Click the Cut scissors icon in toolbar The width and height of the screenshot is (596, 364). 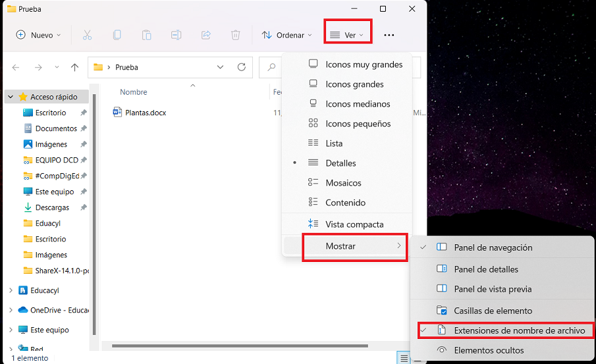point(88,35)
